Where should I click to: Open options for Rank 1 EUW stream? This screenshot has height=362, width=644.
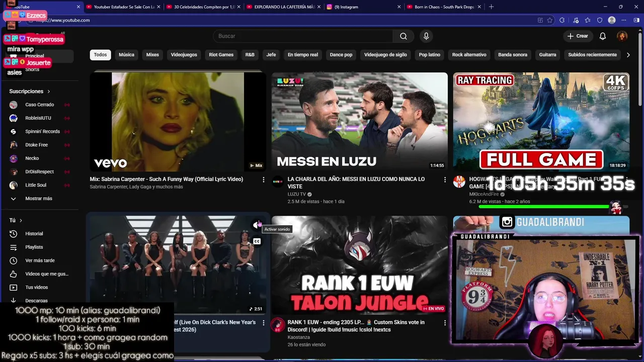point(445,323)
